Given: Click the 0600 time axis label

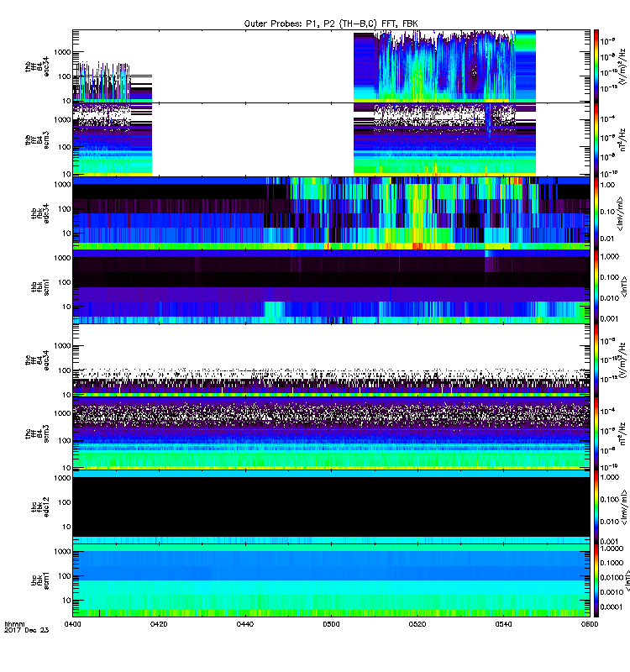Looking at the screenshot, I should 590,624.
